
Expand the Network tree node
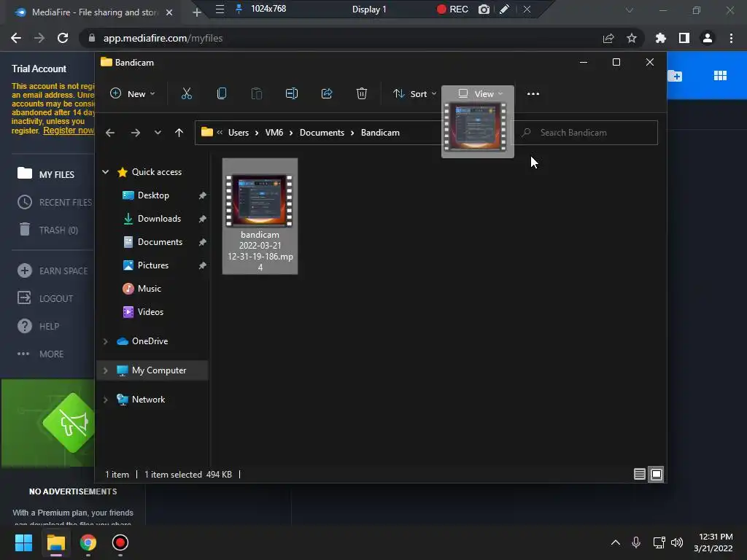(x=105, y=400)
